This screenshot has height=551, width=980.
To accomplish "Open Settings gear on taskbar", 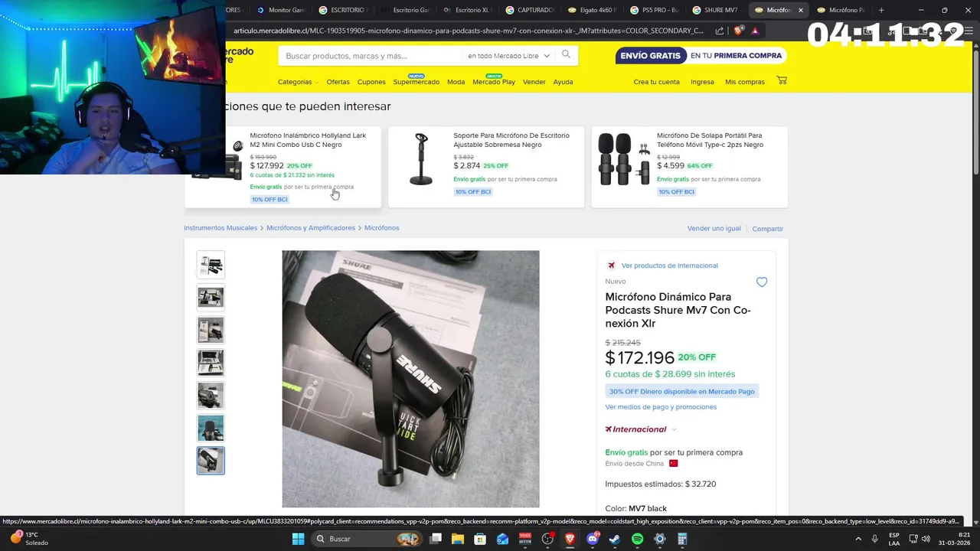I will (660, 539).
